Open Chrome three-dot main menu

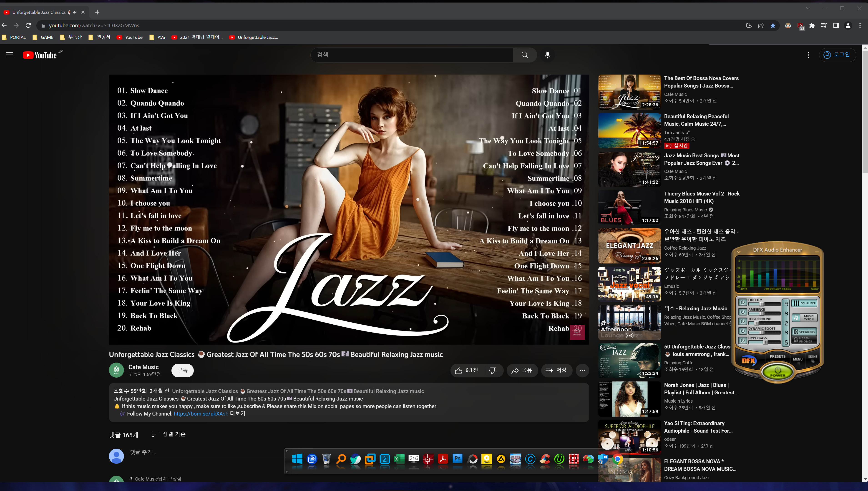860,26
